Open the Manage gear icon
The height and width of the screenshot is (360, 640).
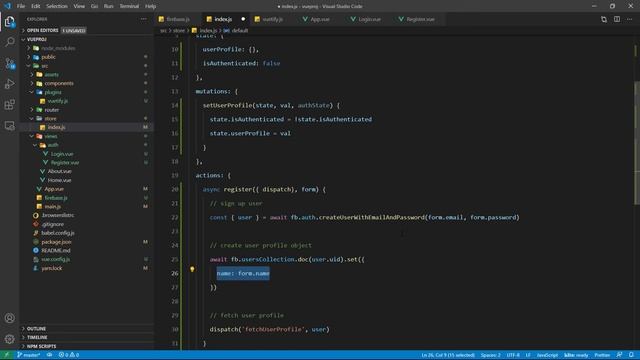tap(9, 339)
